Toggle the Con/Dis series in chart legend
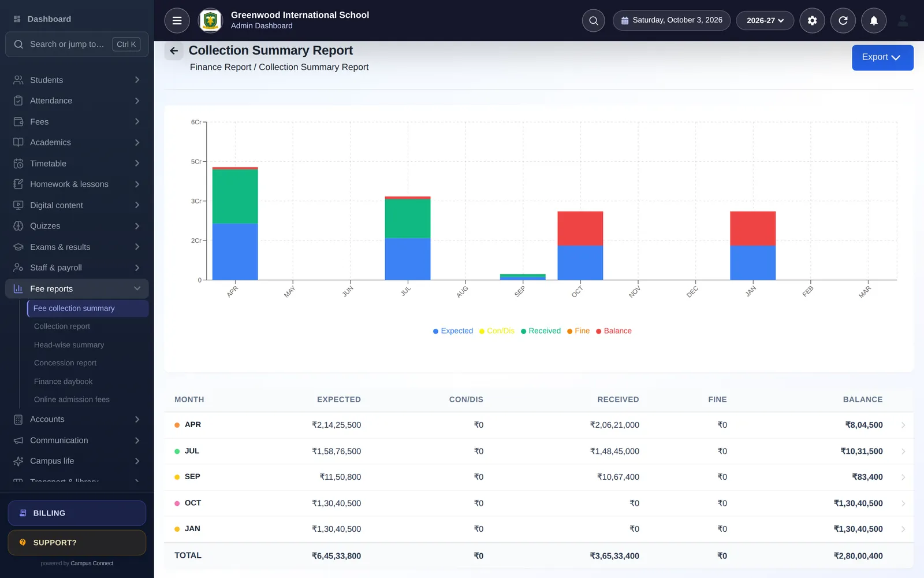The image size is (924, 578). point(497,331)
